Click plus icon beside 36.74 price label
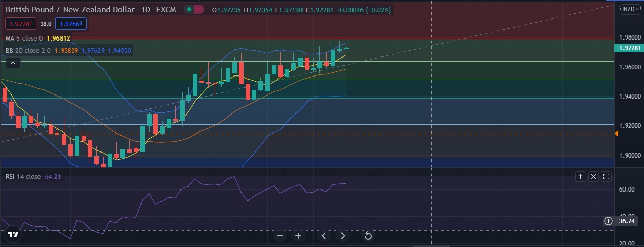 [x=608, y=221]
